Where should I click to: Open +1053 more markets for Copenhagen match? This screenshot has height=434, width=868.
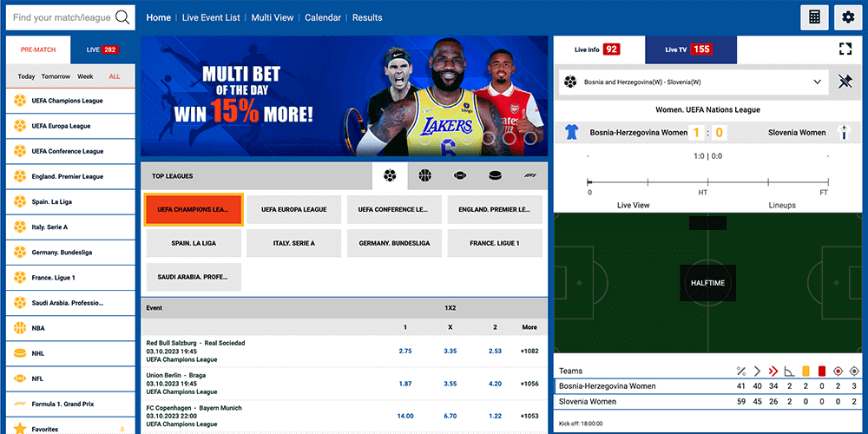click(x=529, y=417)
